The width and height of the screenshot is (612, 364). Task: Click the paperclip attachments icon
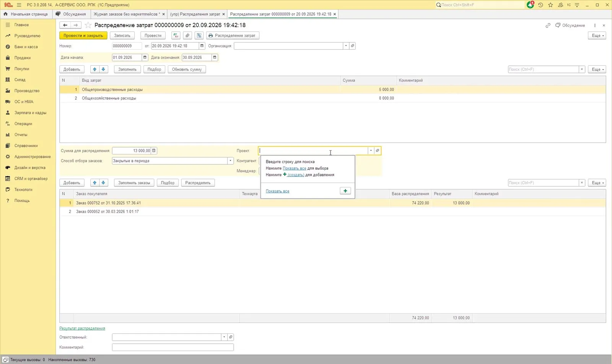pyautogui.click(x=187, y=36)
